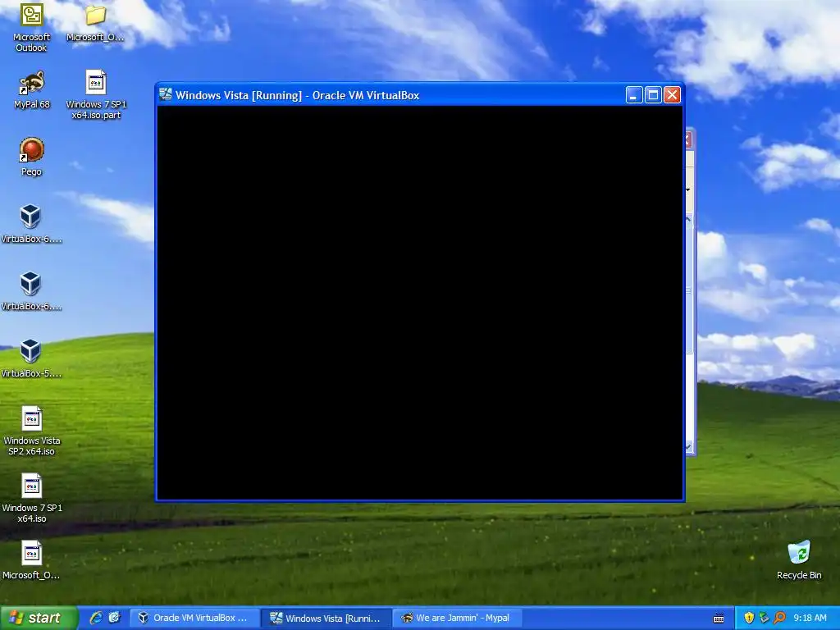Screen dimensions: 840x630
Task: Maximize the Windows Vista VM window
Action: (653, 95)
